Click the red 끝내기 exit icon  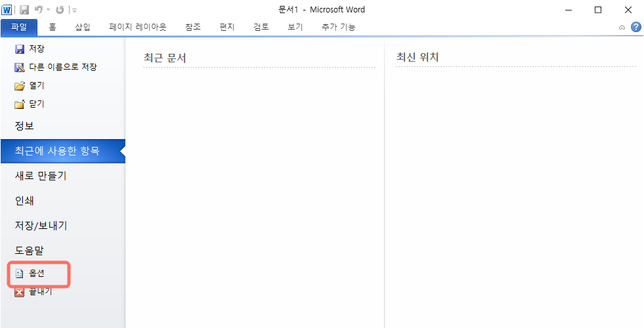(19, 293)
